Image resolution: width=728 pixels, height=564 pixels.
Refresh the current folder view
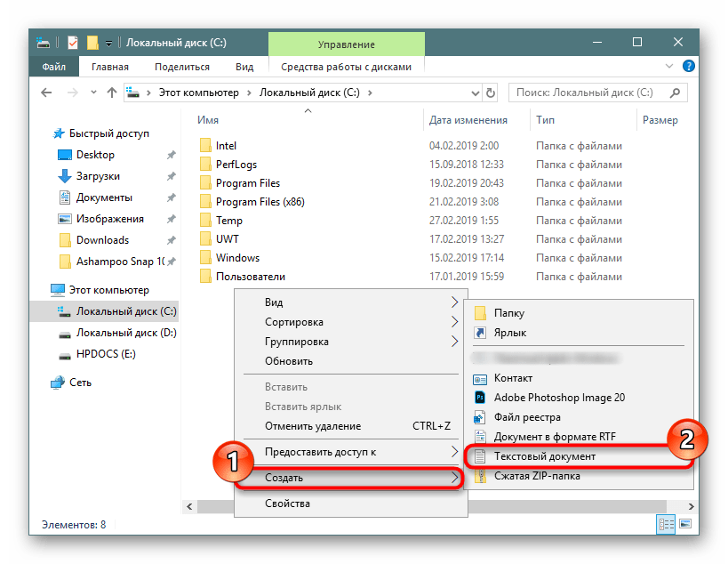pos(492,93)
